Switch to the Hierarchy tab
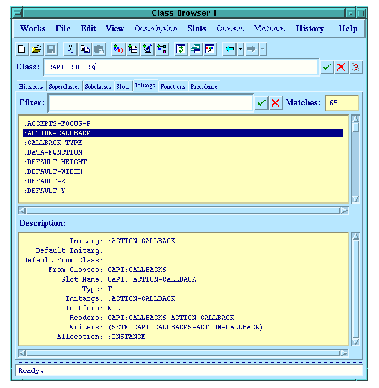379x388 pixels. 31,86
